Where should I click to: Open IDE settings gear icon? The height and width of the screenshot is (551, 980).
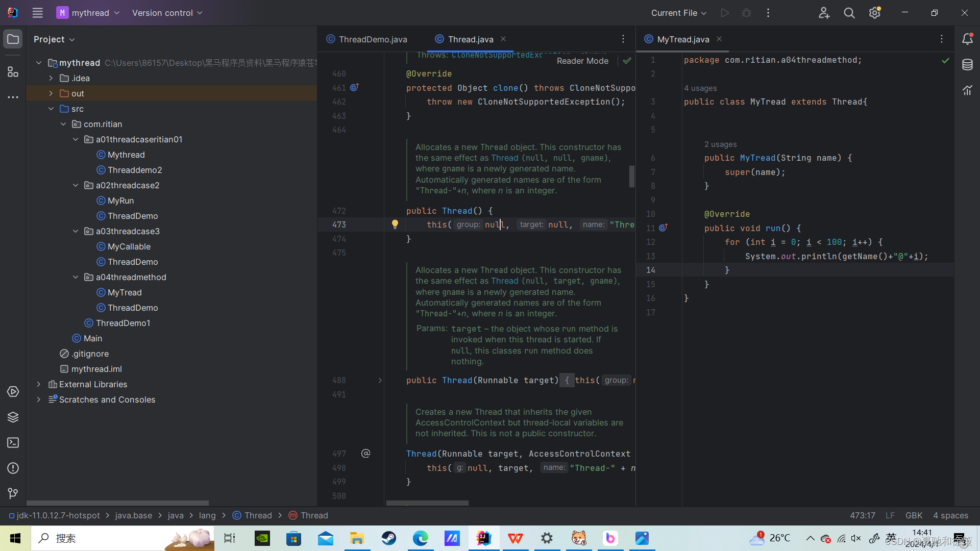(x=874, y=13)
